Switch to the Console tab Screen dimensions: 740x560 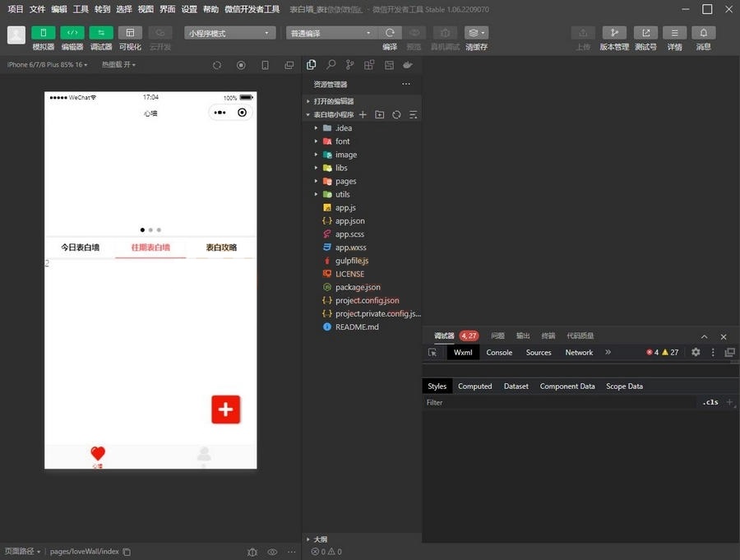pos(499,352)
